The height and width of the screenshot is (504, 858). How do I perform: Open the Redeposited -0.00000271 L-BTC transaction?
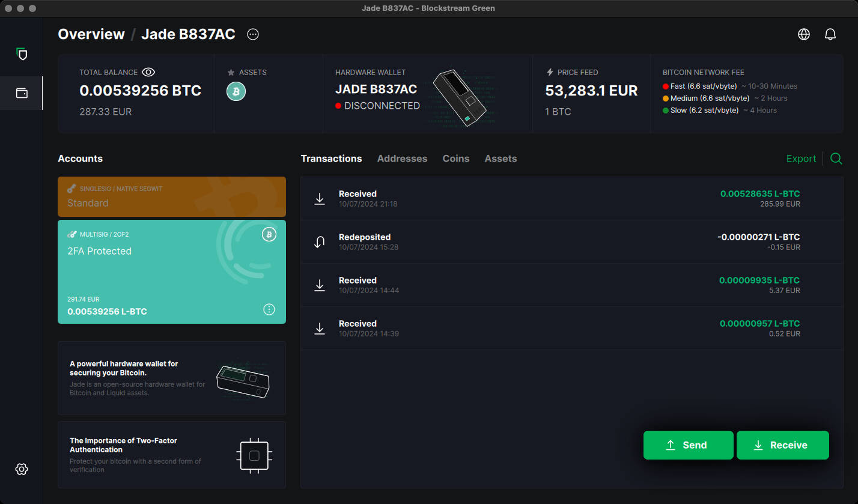(x=571, y=242)
